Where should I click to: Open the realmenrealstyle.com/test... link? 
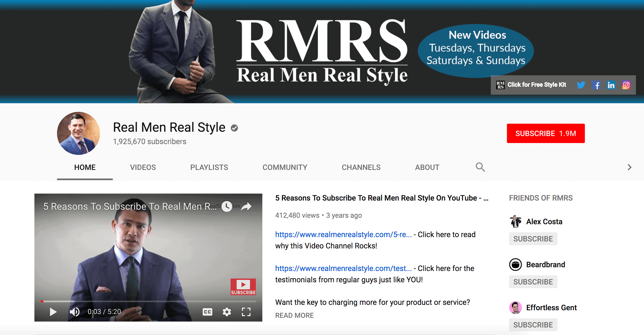[x=343, y=268]
